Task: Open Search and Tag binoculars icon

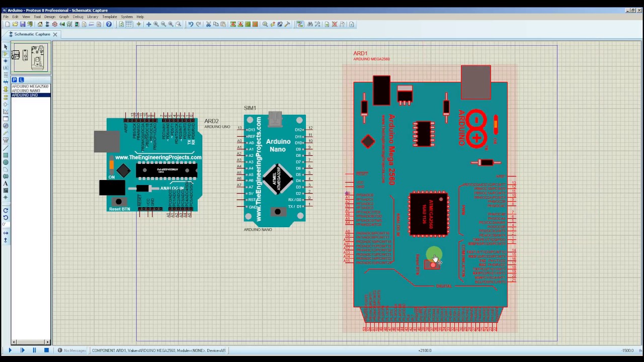Action: pyautogui.click(x=310, y=24)
